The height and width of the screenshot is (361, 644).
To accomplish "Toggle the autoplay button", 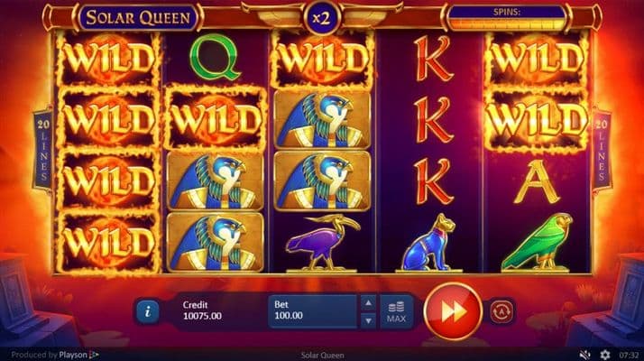I will (x=501, y=311).
